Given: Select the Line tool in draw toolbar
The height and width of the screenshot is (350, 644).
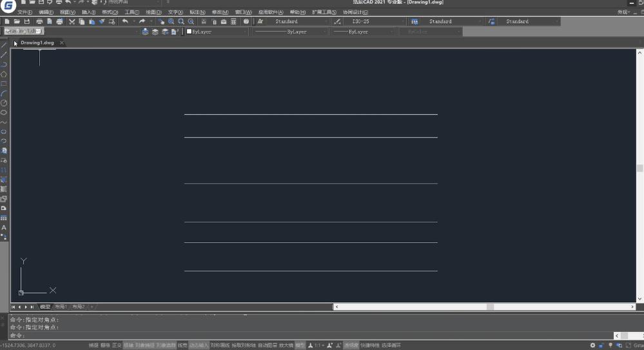Looking at the screenshot, I should [x=4, y=45].
